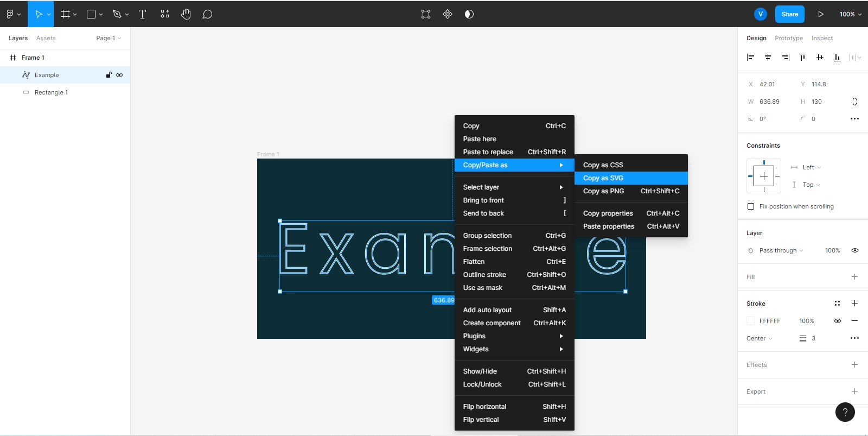Open the Add comment tool

click(x=207, y=14)
